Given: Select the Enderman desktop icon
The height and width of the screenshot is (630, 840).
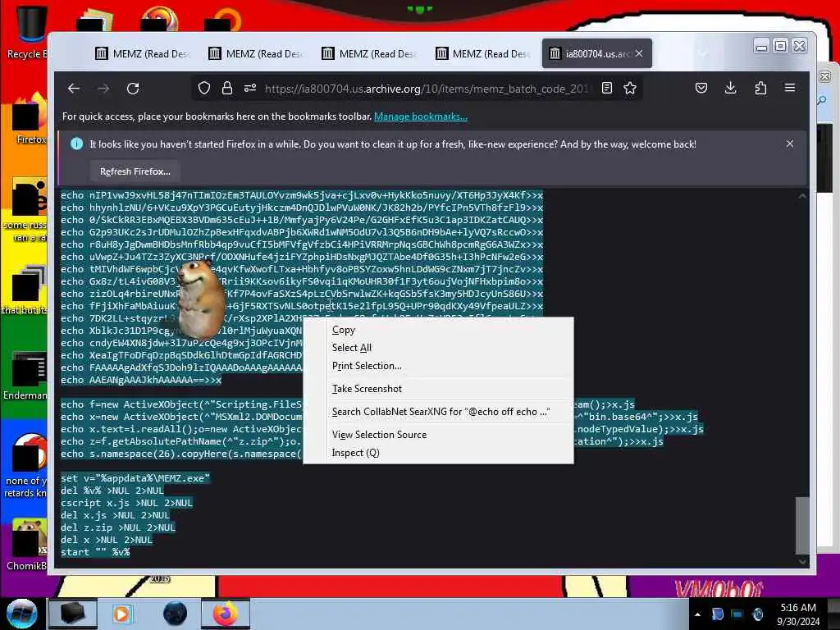Looking at the screenshot, I should pyautogui.click(x=25, y=376).
